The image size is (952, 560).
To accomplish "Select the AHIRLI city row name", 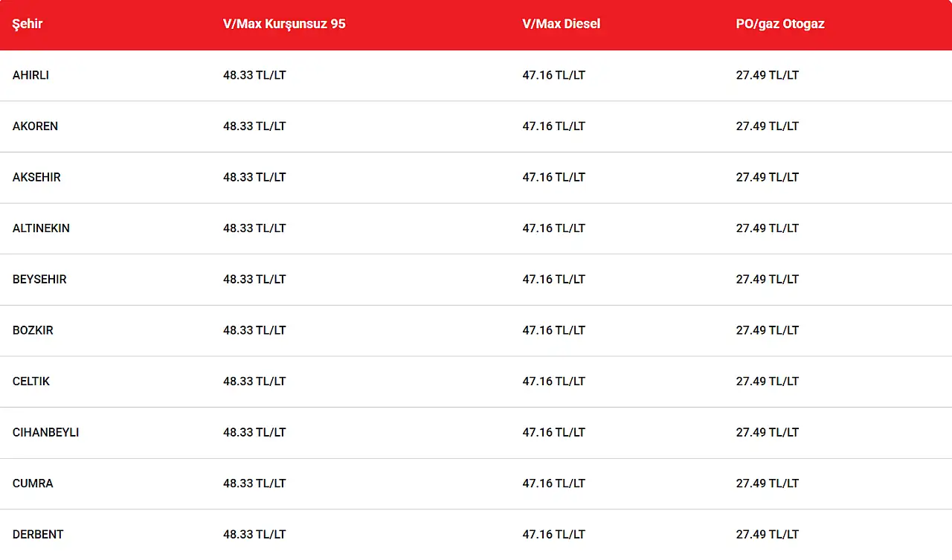I will pyautogui.click(x=30, y=75).
